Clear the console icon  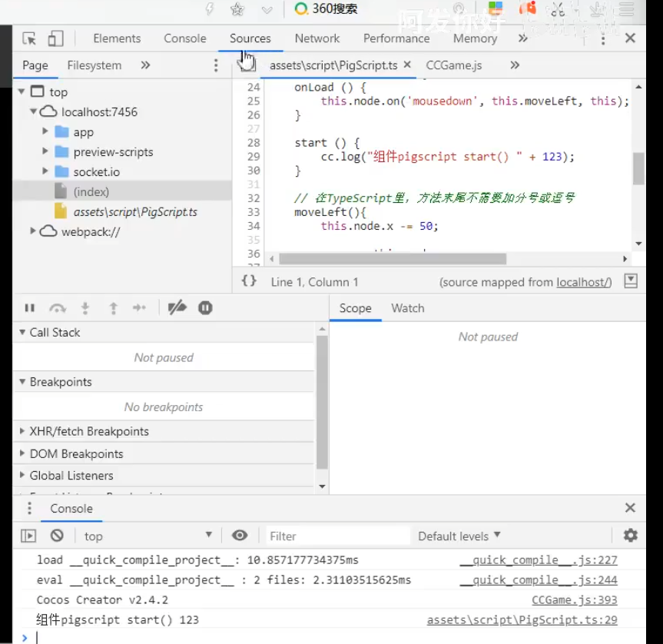[x=57, y=536]
